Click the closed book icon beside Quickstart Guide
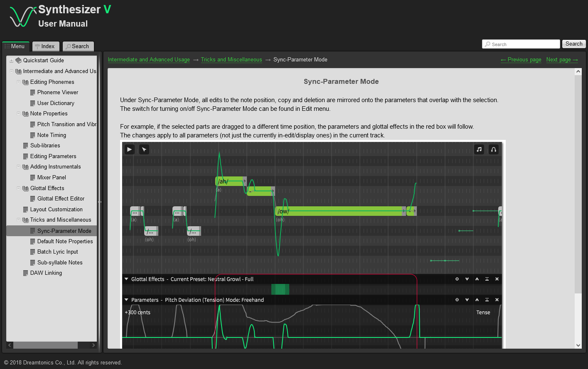The width and height of the screenshot is (588, 369). pos(18,61)
